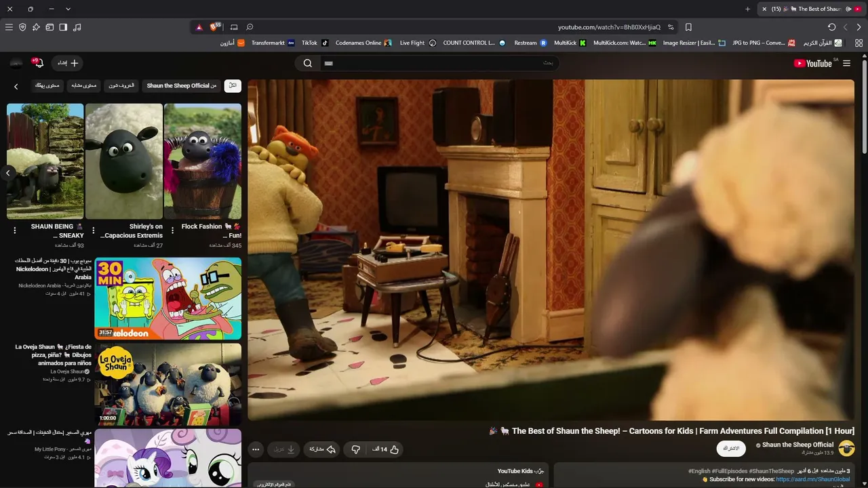Open options for Shirley's Capacious Extremis short
The height and width of the screenshot is (488, 868).
(x=94, y=230)
